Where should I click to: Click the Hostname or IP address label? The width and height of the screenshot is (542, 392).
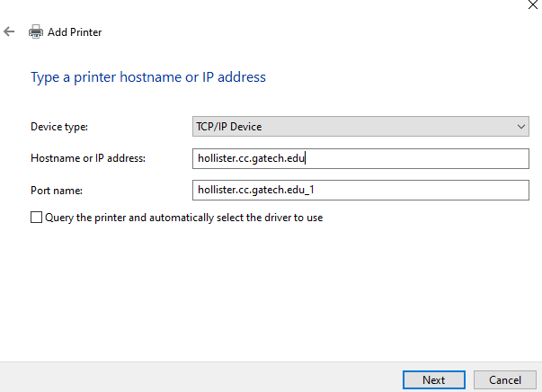(88, 158)
